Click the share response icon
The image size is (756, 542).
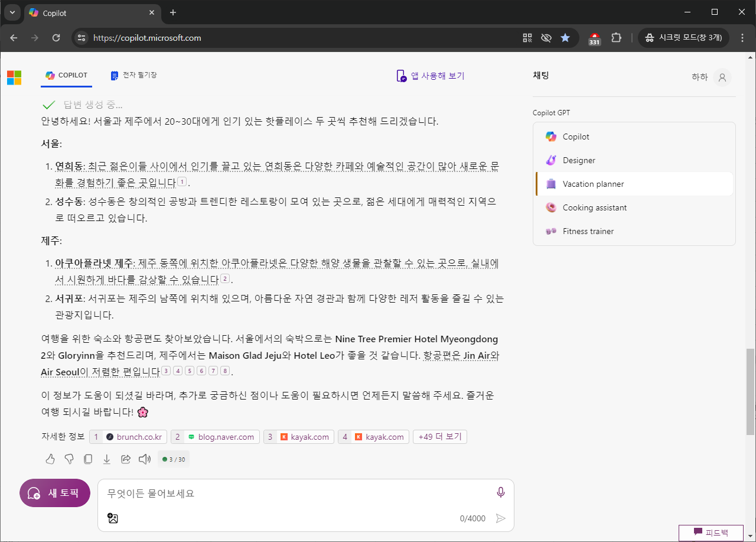126,459
